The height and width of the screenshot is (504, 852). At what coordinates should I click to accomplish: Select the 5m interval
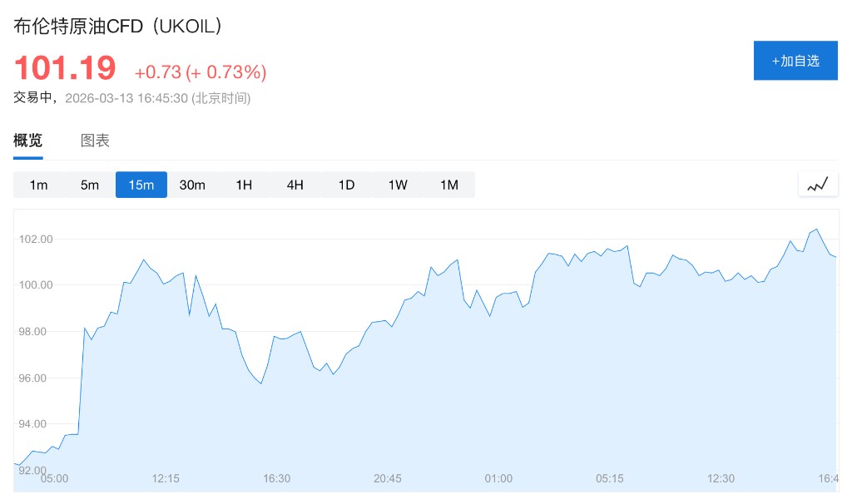click(90, 185)
